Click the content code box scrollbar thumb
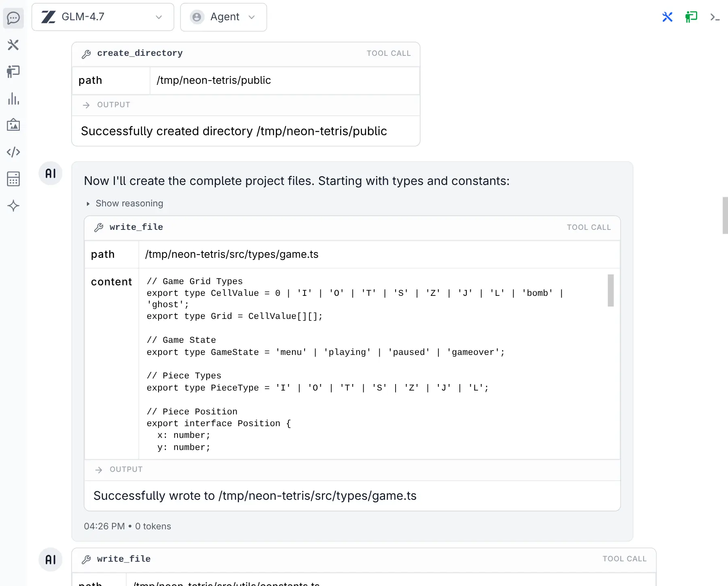 click(x=610, y=291)
